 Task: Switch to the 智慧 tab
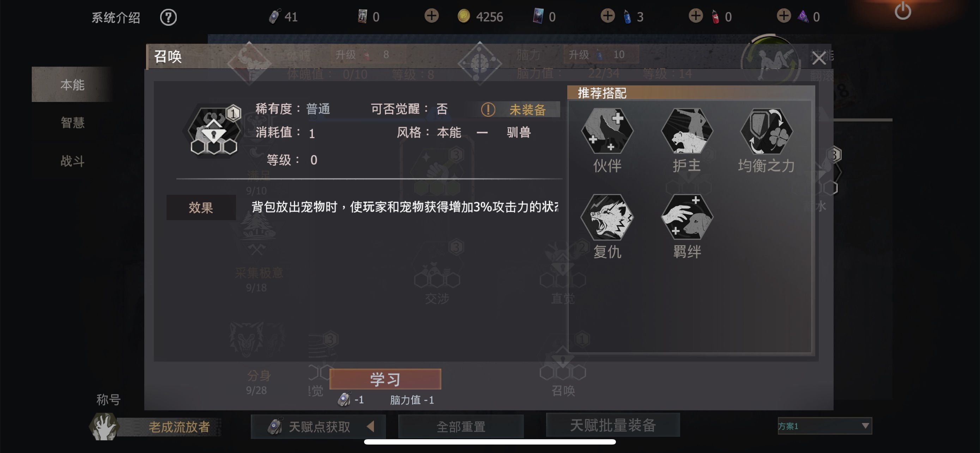(x=72, y=122)
